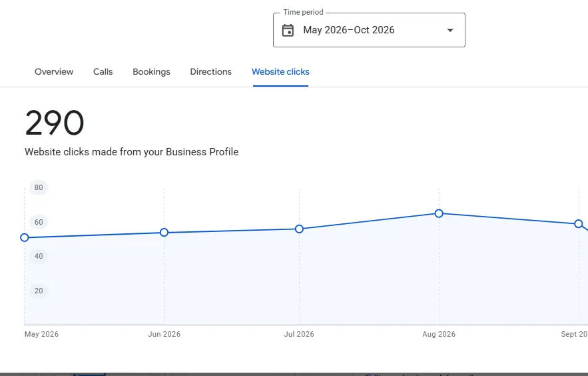The height and width of the screenshot is (376, 588).
Task: Click the calendar icon in Time period
Action: [288, 30]
